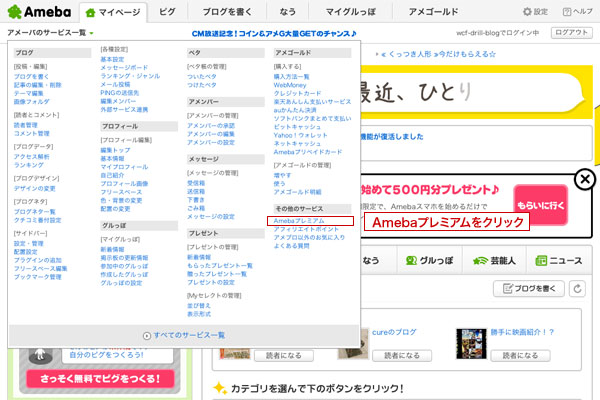Open 掲示板の更新情報 link

tap(124, 258)
